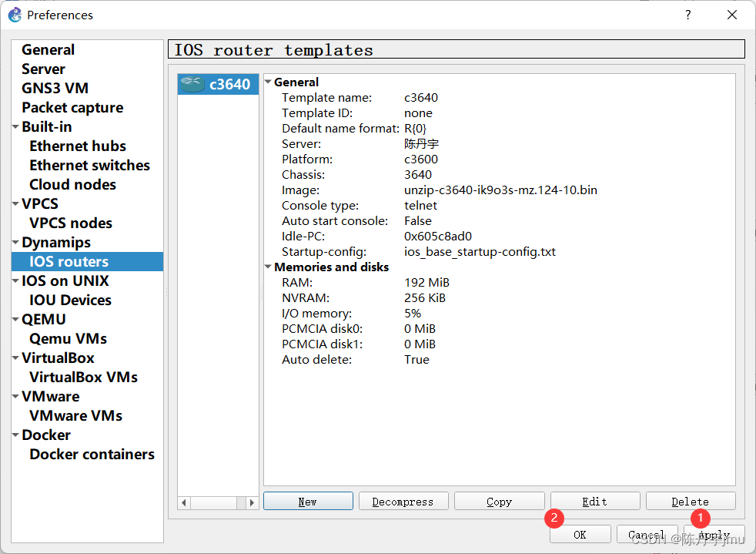Image resolution: width=756 pixels, height=554 pixels.
Task: Open IOU Devices settings
Action: point(70,301)
